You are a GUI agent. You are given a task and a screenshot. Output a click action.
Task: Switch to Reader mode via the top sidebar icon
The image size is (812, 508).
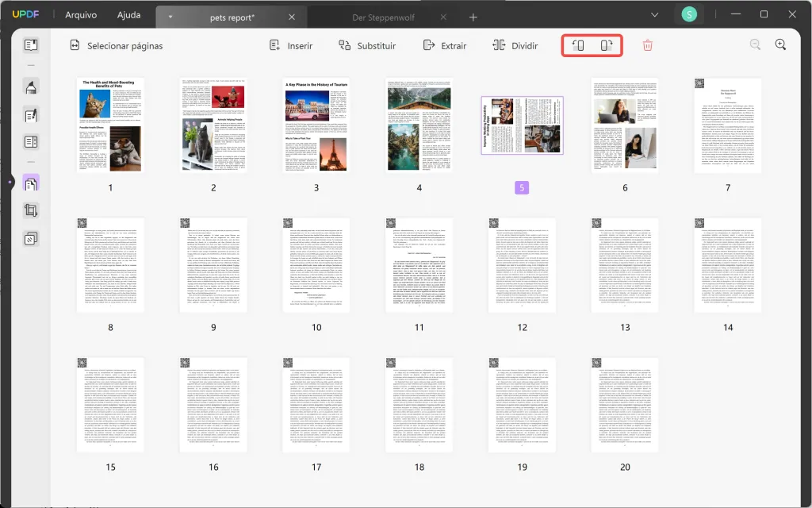click(x=30, y=44)
